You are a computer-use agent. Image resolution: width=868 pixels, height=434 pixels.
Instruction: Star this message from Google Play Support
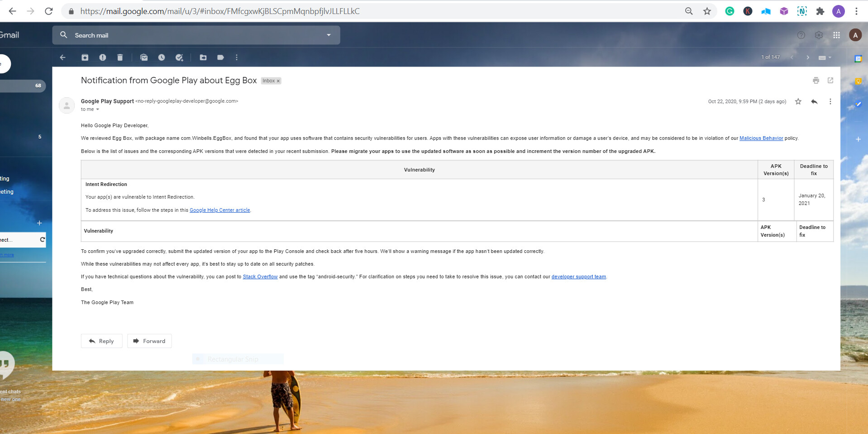[x=798, y=102]
